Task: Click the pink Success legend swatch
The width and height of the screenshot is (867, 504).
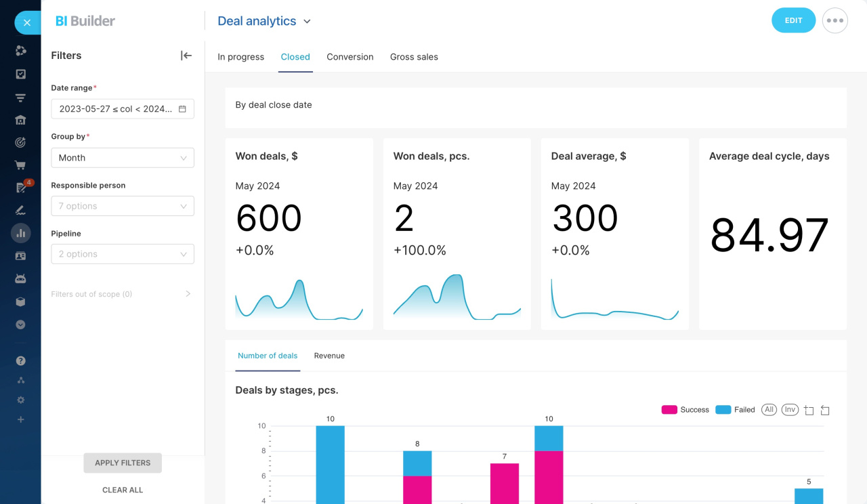Action: [669, 410]
